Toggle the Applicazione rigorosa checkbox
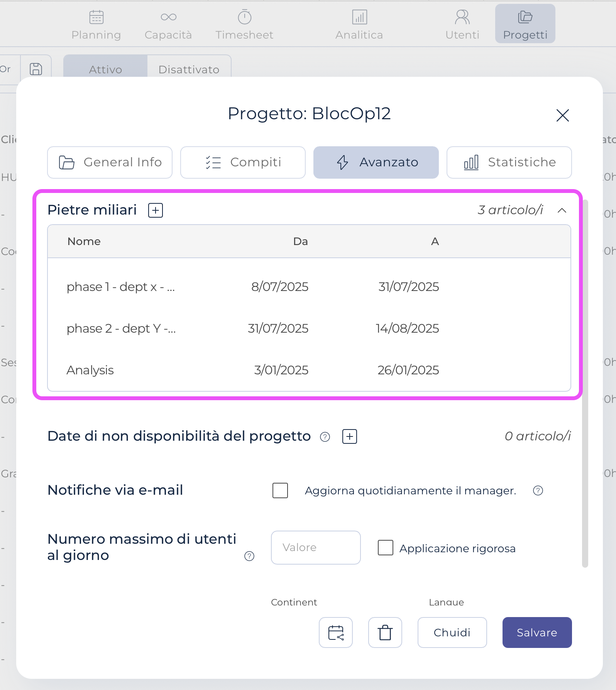The height and width of the screenshot is (690, 616). click(x=385, y=548)
